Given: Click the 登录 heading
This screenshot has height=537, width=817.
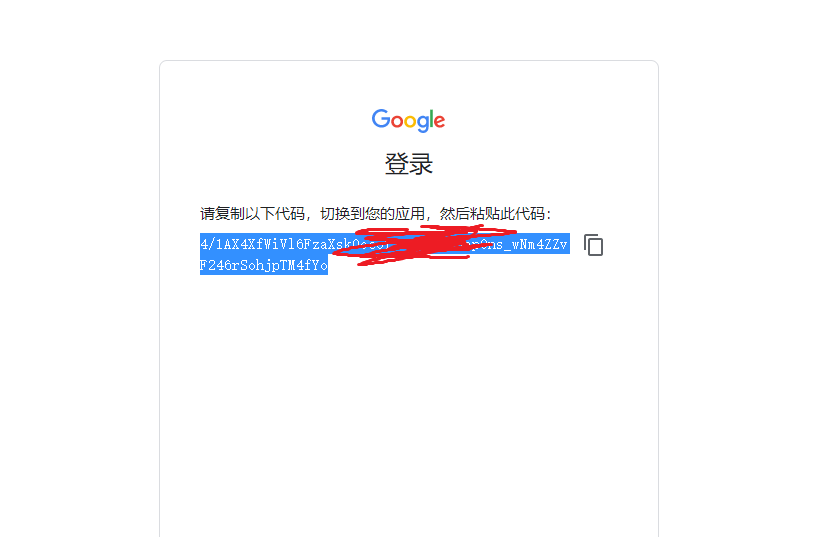Looking at the screenshot, I should coord(408,164).
